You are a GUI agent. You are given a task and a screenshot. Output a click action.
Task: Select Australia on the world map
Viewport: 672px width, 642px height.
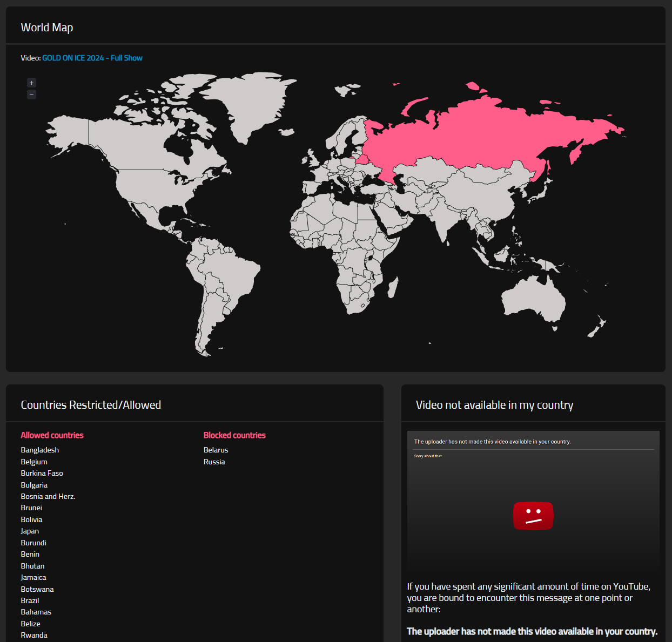535,300
